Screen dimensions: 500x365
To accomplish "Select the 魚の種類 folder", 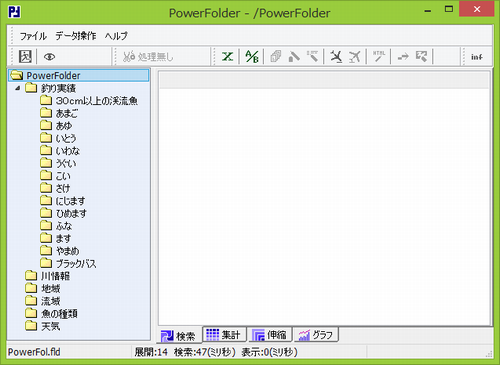I will [59, 313].
